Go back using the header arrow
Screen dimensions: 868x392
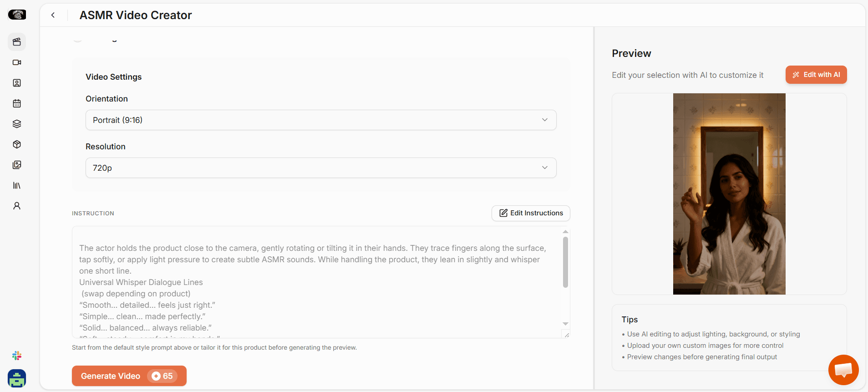pos(53,15)
